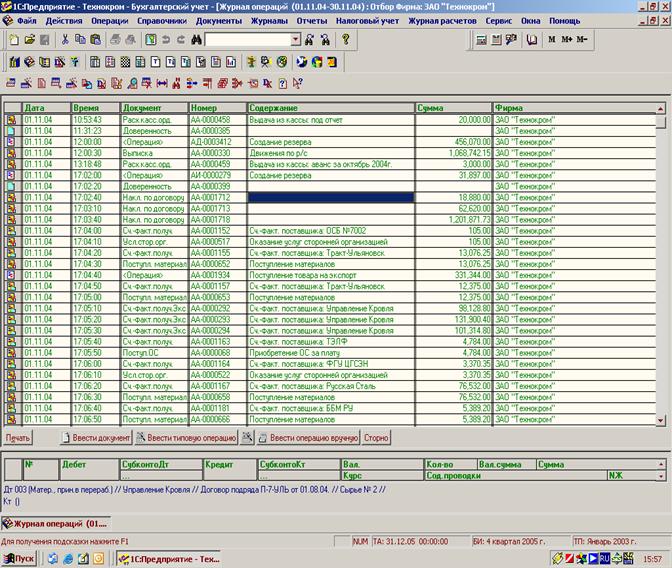Click the Paste clipboard icon

click(x=95, y=39)
